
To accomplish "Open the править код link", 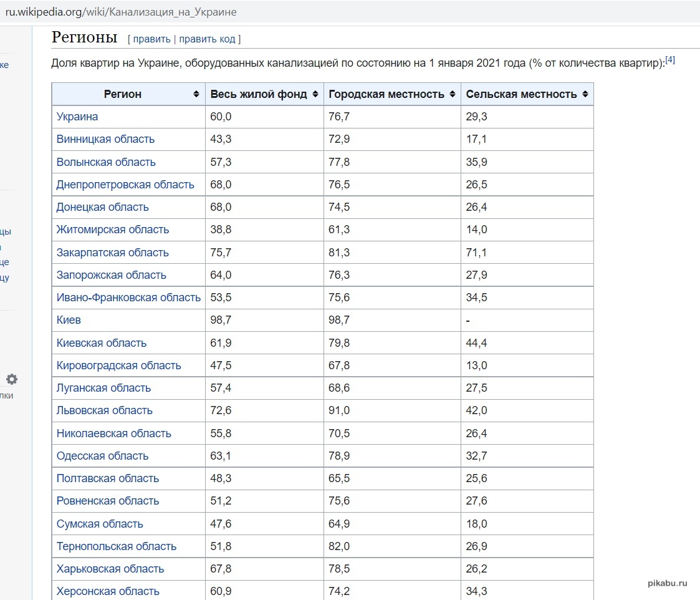I will pyautogui.click(x=207, y=39).
